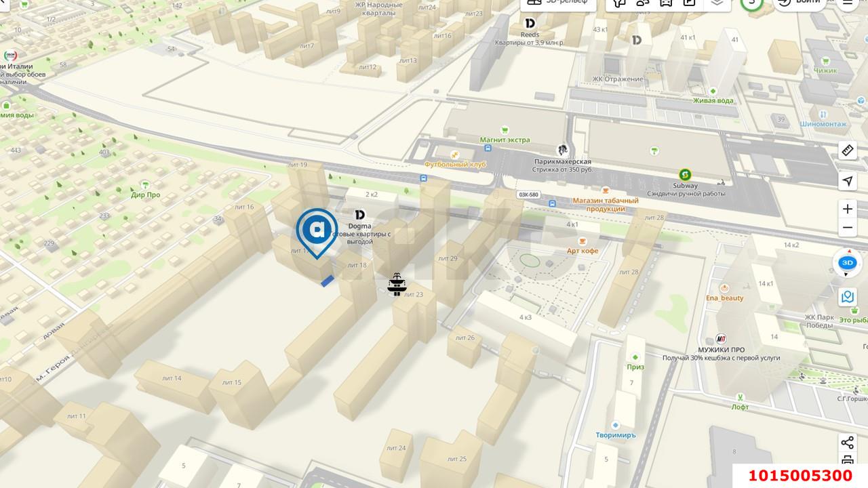Zoom out with the minus button
868x488 pixels.
(848, 228)
